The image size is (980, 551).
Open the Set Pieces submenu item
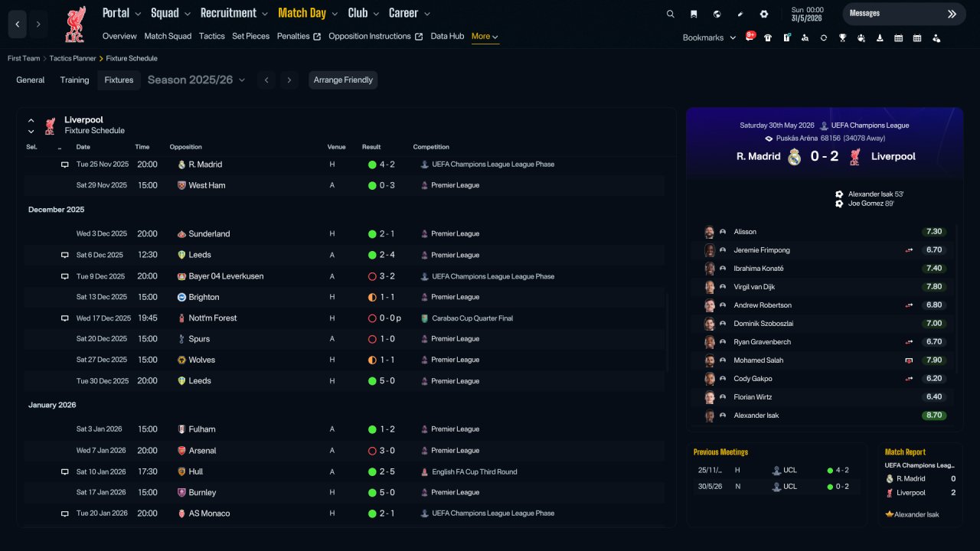[x=251, y=37]
